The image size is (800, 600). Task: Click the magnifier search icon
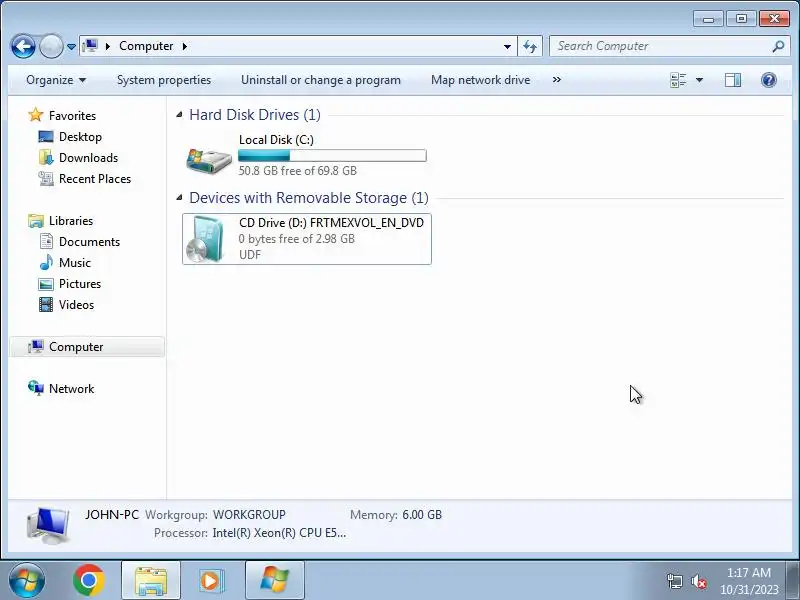click(x=778, y=46)
